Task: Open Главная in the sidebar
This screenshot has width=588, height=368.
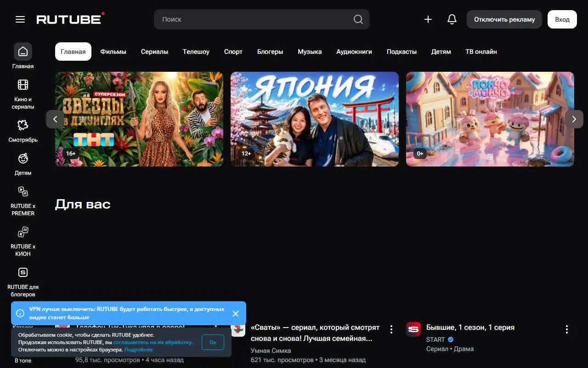Action: tap(23, 56)
